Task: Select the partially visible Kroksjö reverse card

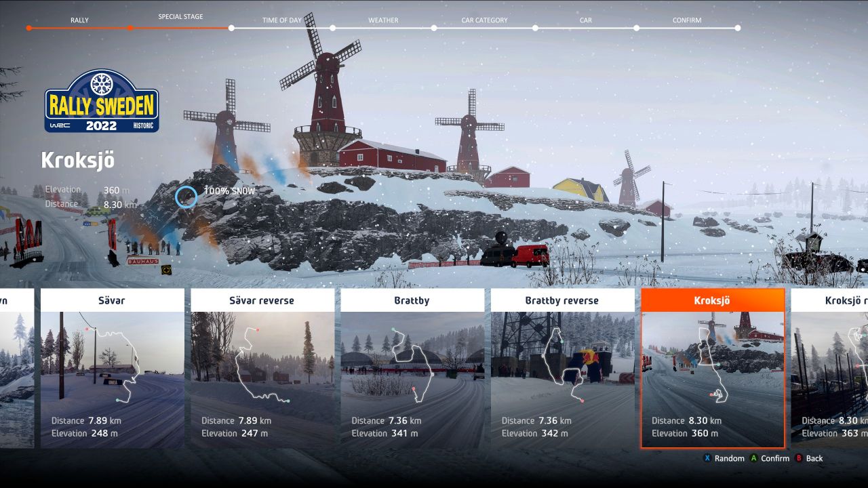Action: 829,368
